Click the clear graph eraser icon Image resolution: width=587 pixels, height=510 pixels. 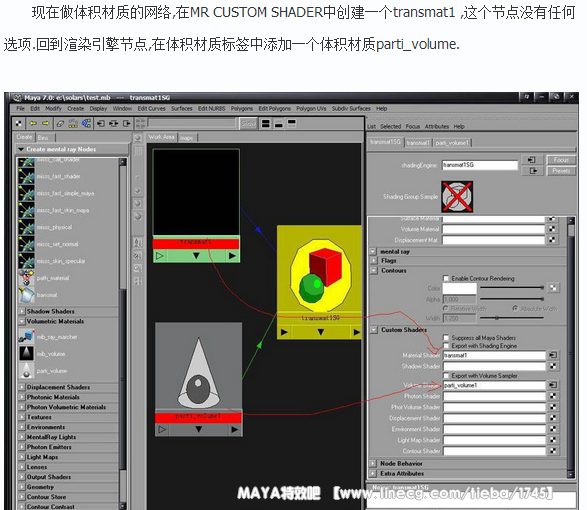(x=61, y=123)
